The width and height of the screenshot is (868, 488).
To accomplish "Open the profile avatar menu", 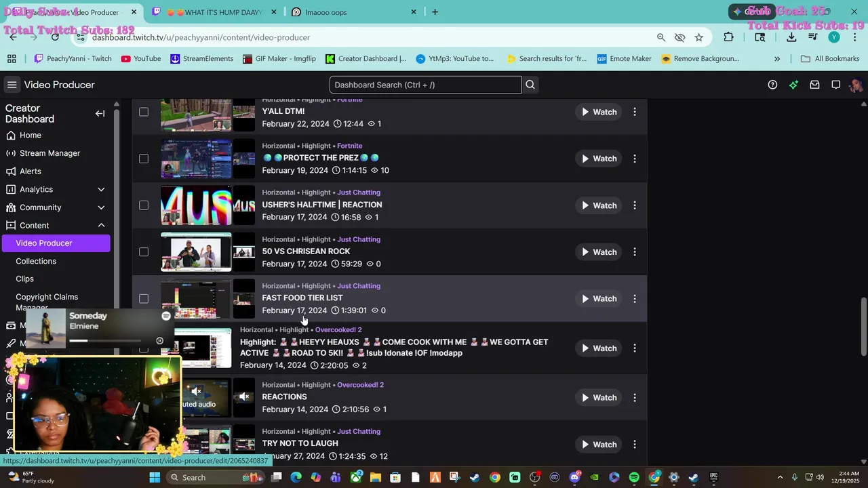I will click(x=856, y=85).
